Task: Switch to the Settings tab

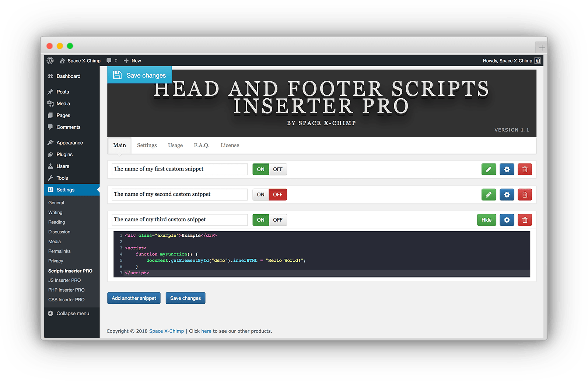Action: [x=147, y=145]
